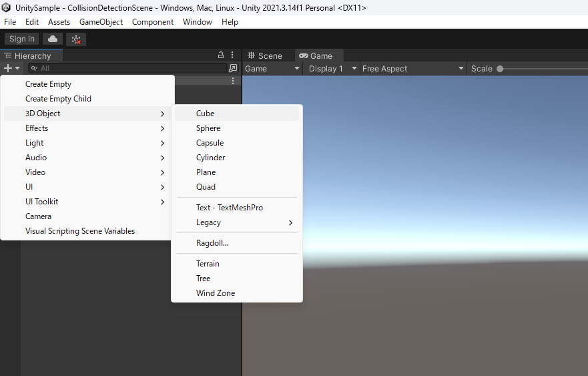Open the GameObject menu

101,22
